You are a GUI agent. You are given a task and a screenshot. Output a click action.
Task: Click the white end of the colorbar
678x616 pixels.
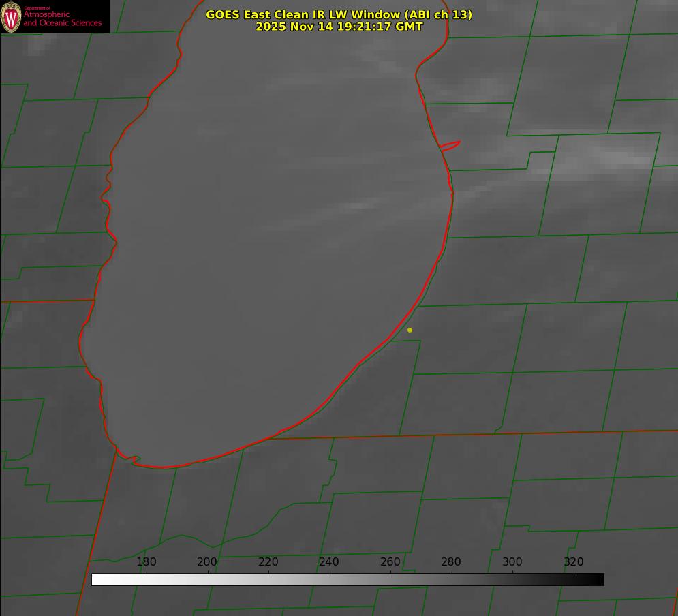click(x=97, y=580)
